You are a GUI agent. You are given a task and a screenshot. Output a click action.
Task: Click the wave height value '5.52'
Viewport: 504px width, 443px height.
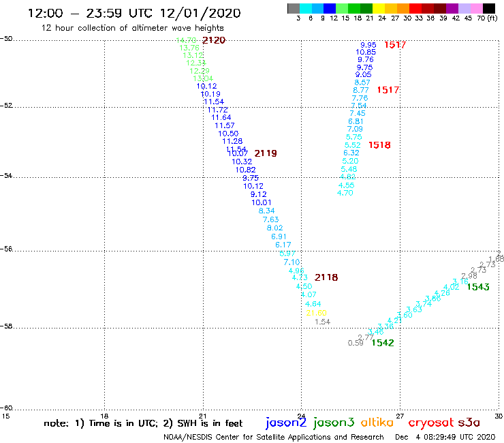point(353,145)
